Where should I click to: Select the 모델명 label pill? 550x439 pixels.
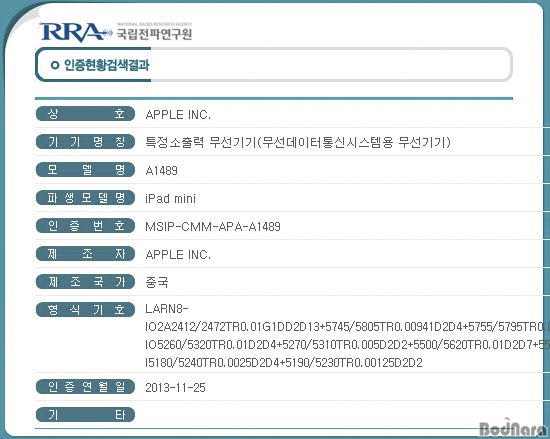[x=85, y=170]
